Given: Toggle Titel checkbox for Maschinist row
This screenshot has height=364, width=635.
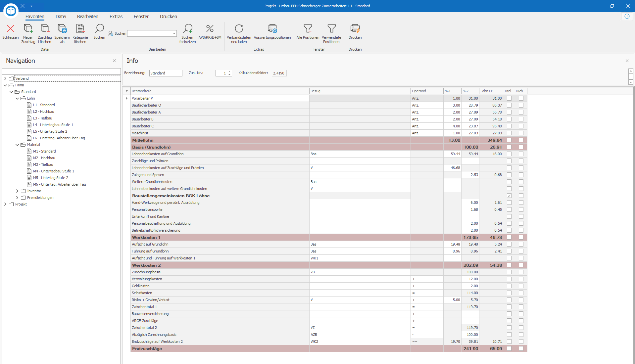Looking at the screenshot, I should pyautogui.click(x=509, y=133).
